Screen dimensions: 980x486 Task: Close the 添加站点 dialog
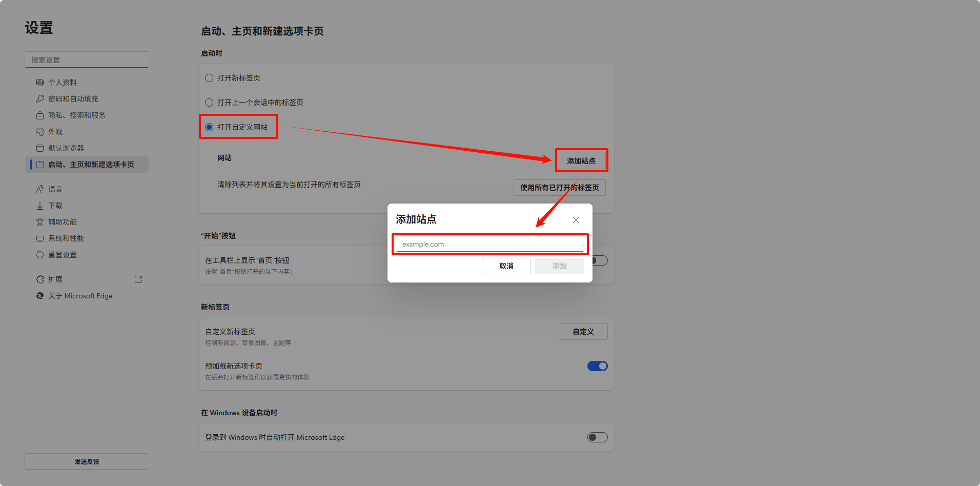click(576, 219)
